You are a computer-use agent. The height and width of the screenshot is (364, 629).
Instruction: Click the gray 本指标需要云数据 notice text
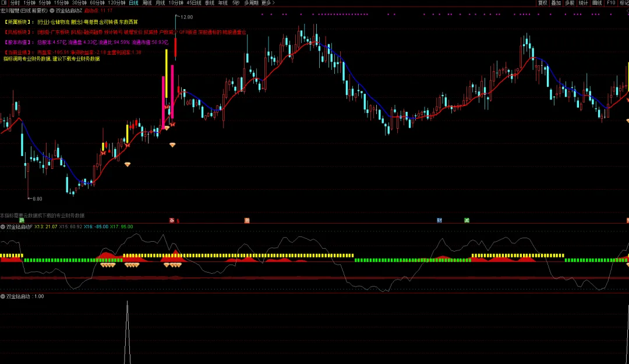42,215
